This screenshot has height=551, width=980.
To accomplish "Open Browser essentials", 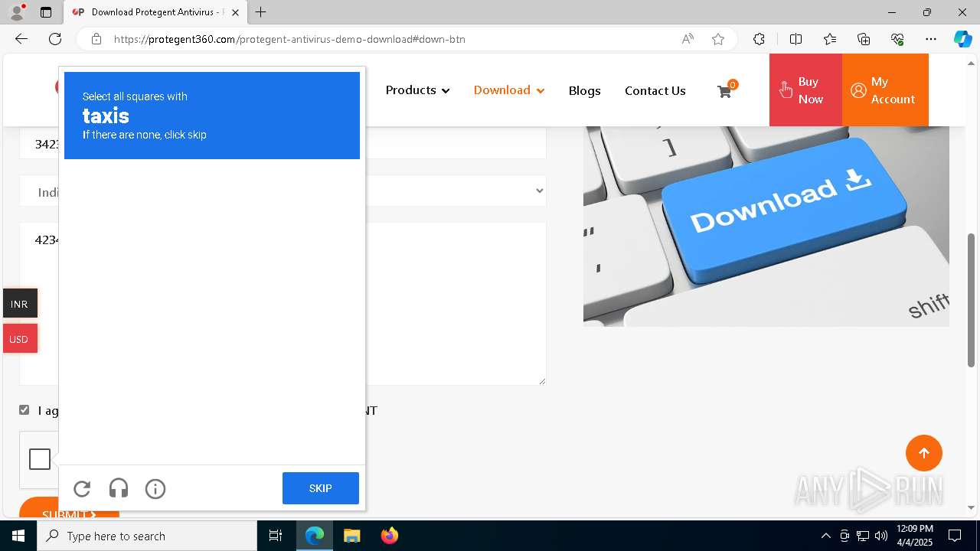I will point(897,39).
